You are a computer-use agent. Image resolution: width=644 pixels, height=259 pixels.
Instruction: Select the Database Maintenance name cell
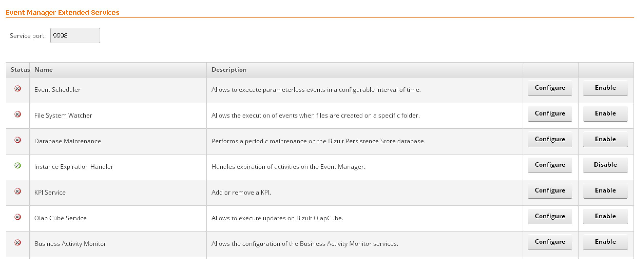(x=118, y=141)
